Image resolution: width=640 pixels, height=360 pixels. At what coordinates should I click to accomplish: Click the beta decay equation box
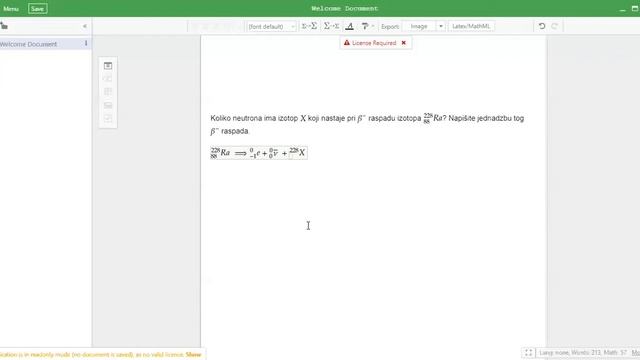pos(258,153)
